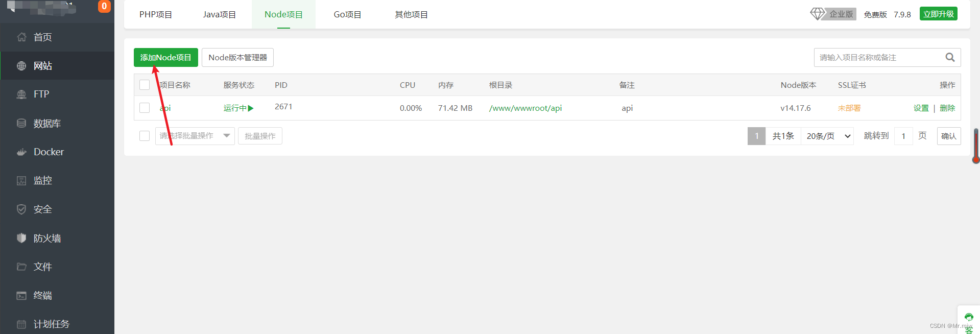Click the 网站 globe icon in sidebar
The height and width of the screenshot is (334, 980).
[x=21, y=66]
